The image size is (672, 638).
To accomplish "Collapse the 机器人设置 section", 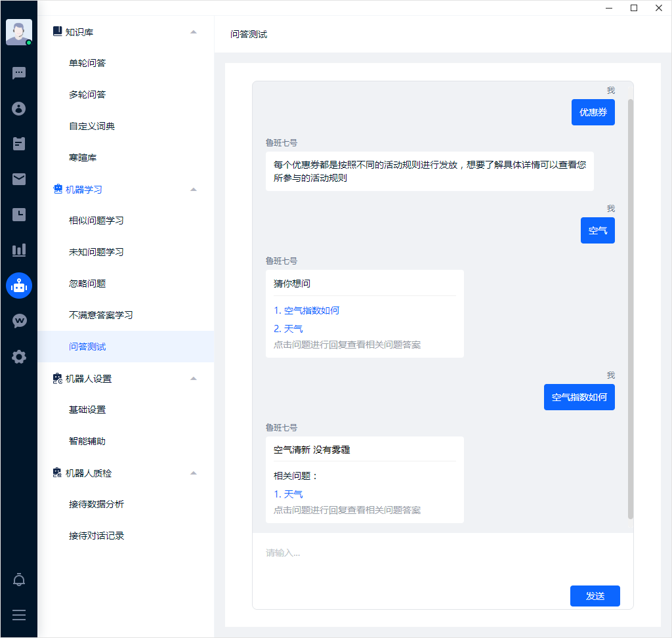I will (x=193, y=378).
